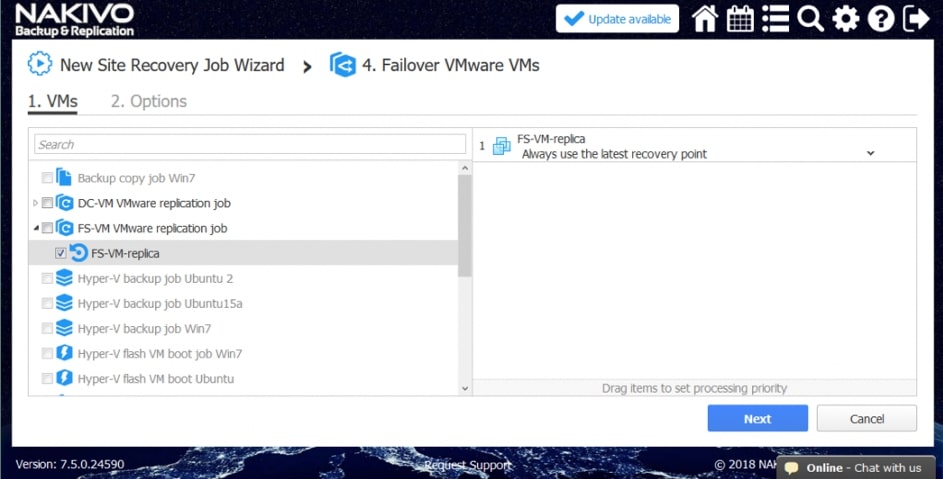Toggle the Backup copy job Win7 checkbox
This screenshot has width=943, height=479.
(x=47, y=178)
